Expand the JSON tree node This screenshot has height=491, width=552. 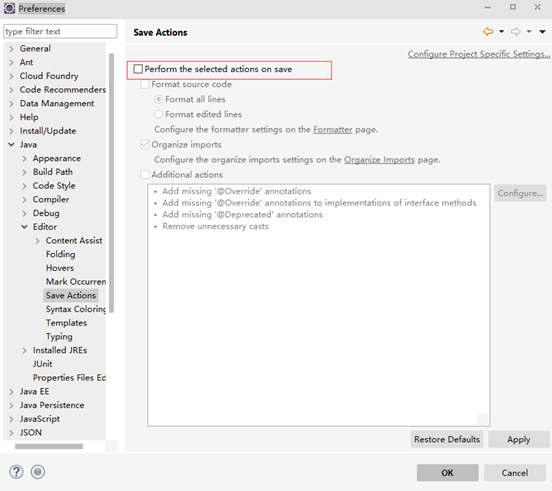[x=11, y=433]
